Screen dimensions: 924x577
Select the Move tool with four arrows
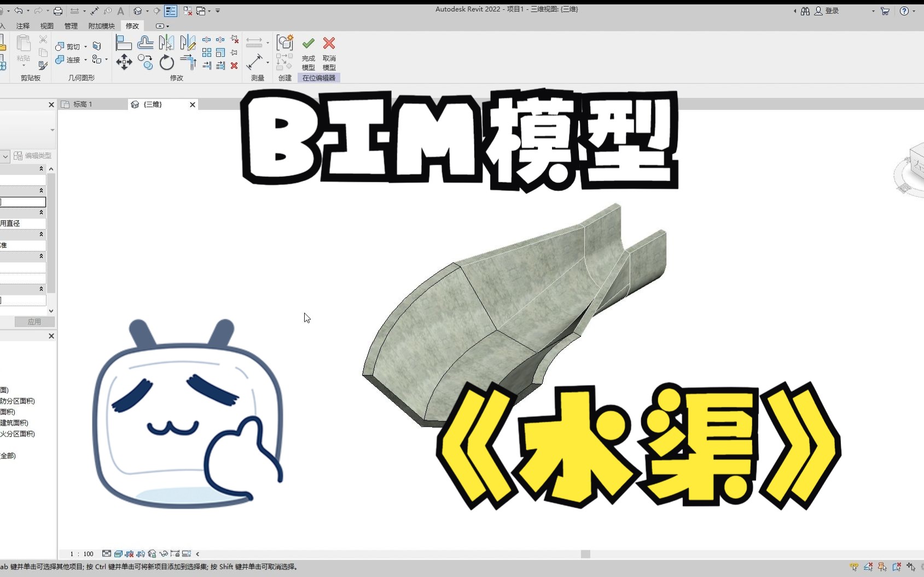click(x=124, y=62)
